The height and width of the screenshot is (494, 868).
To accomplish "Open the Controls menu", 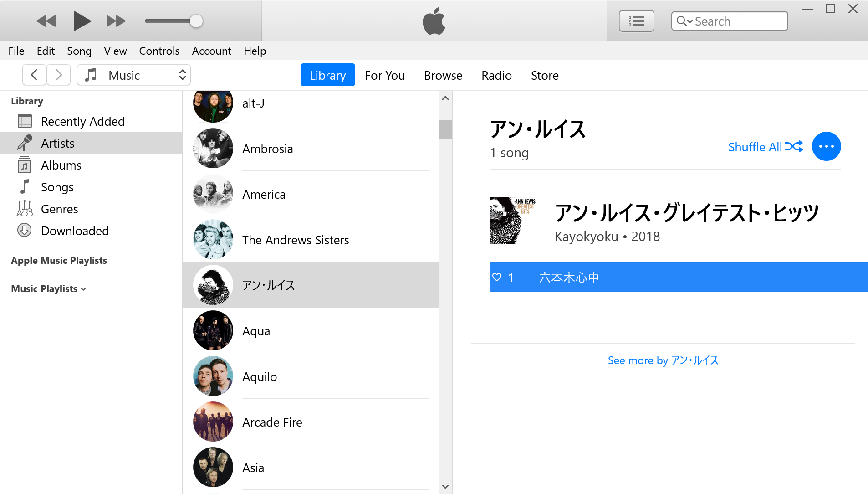I will (159, 51).
